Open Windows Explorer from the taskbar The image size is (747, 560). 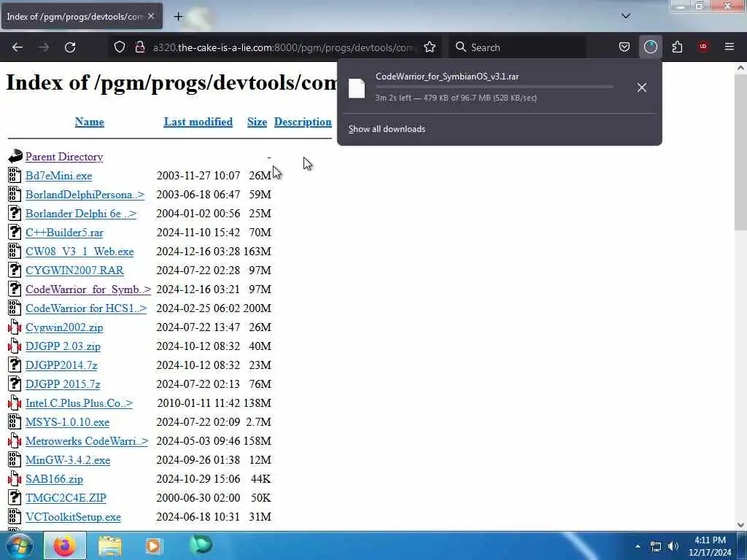(110, 545)
